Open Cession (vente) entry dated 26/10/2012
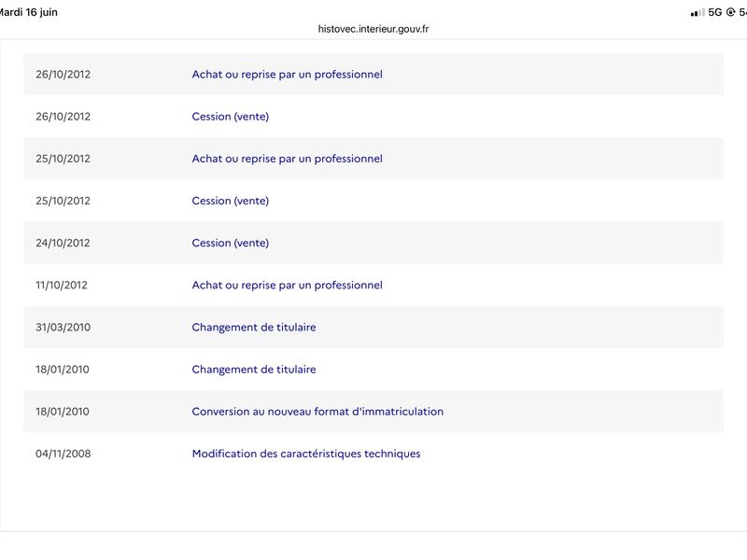747x560 pixels. tap(230, 117)
